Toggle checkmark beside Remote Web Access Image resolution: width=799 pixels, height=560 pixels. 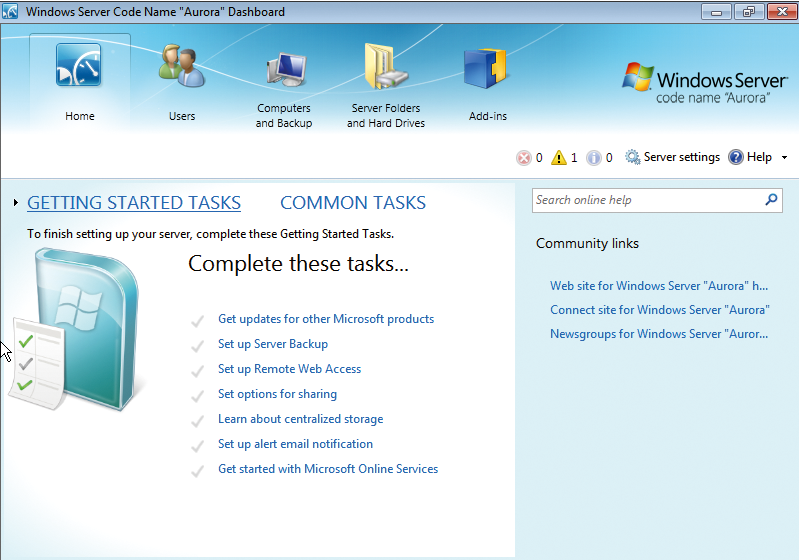click(197, 370)
